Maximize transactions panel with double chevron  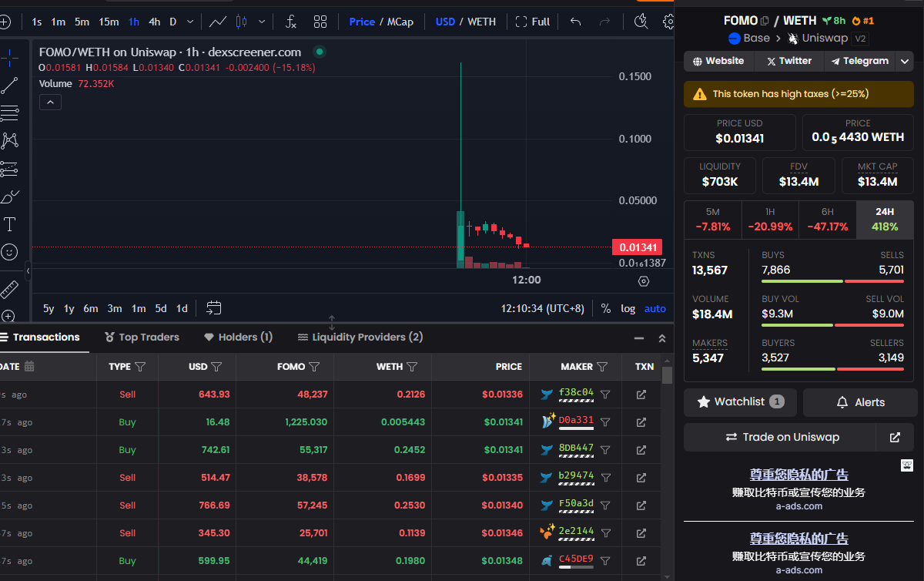coord(662,338)
